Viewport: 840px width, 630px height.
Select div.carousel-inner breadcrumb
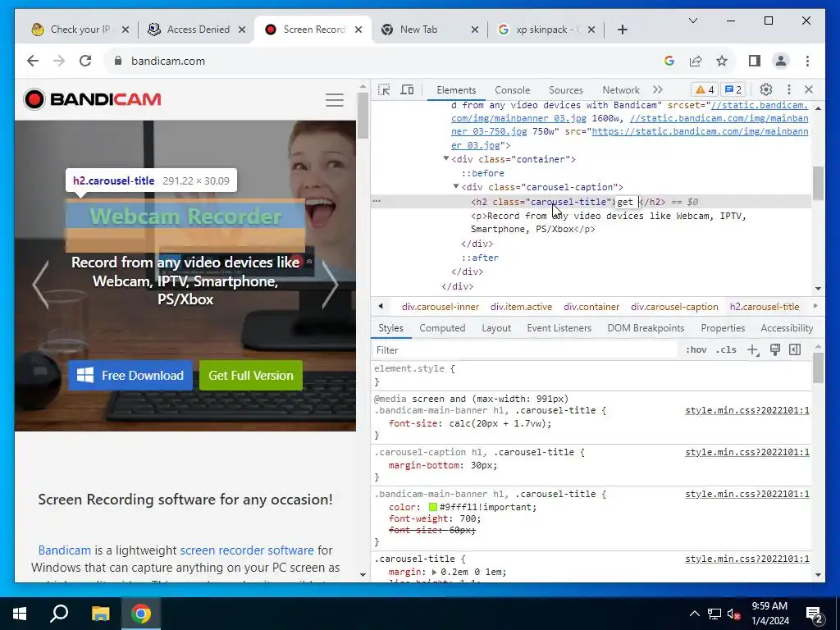[x=441, y=307]
